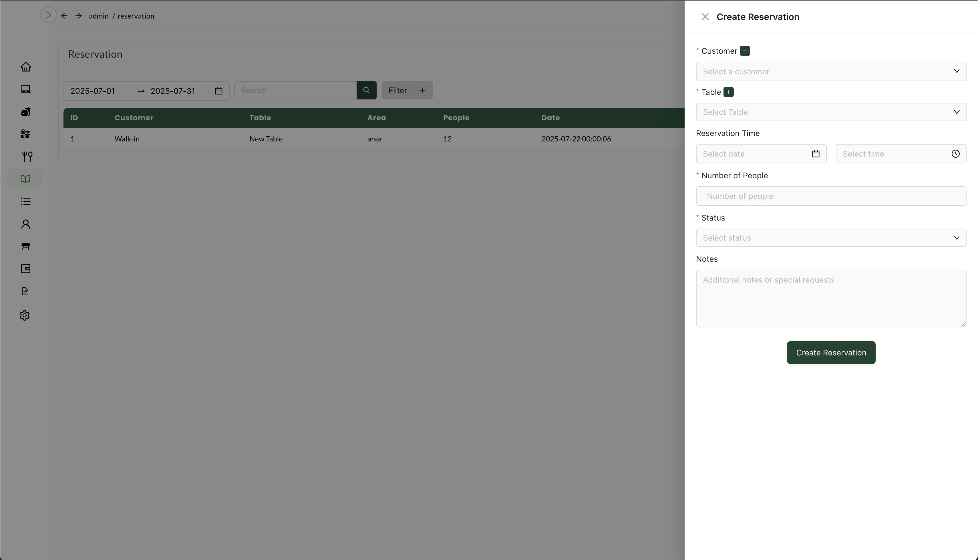Click the Number of people input field
The width and height of the screenshot is (978, 560).
click(x=831, y=196)
